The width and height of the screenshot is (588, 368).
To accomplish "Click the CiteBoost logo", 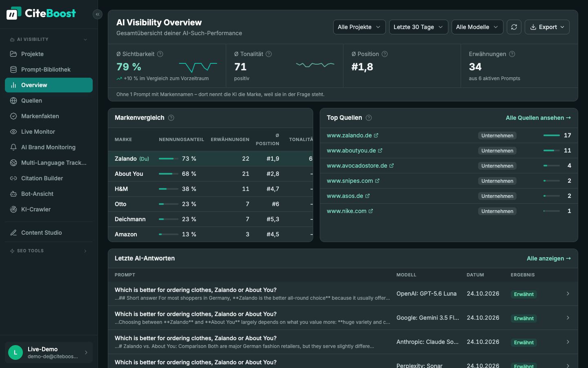I will tap(41, 13).
